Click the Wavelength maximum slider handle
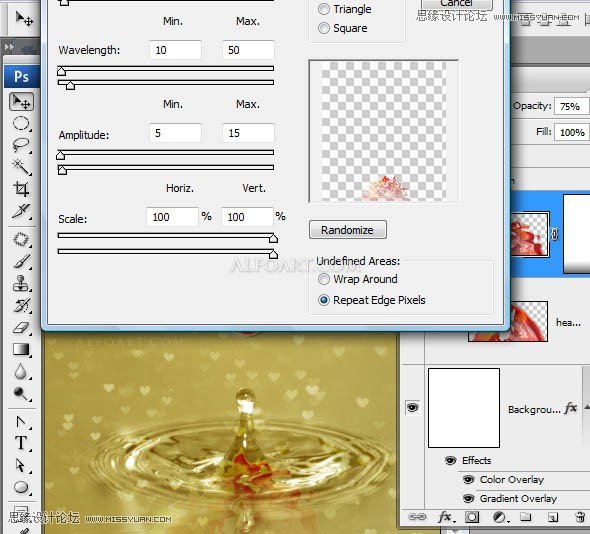 pos(70,85)
